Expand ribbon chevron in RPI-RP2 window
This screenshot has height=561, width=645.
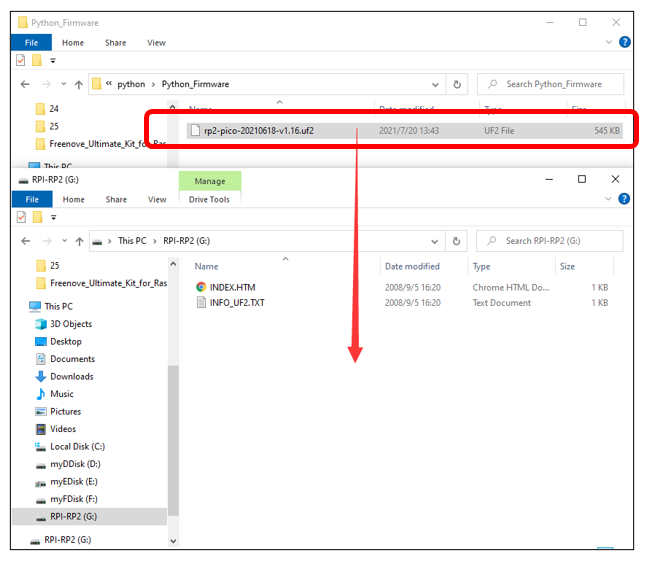click(608, 199)
